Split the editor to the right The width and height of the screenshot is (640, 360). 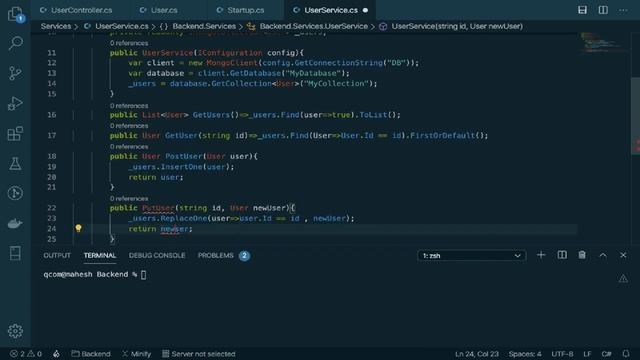click(x=603, y=10)
